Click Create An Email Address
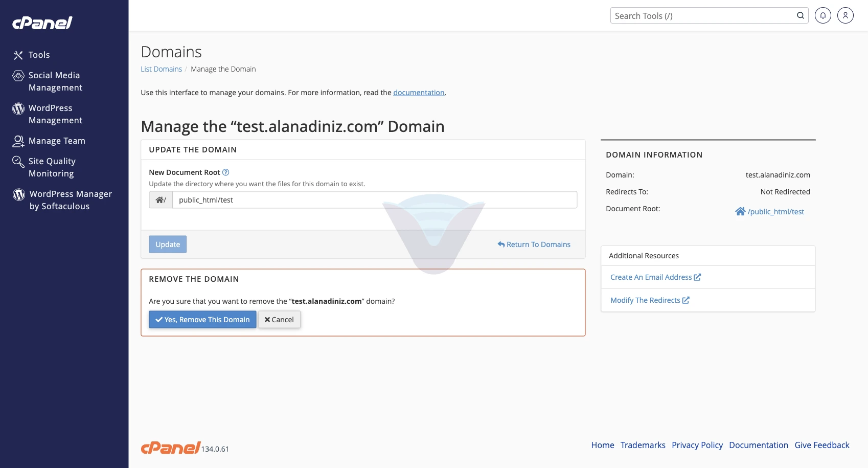 point(651,277)
